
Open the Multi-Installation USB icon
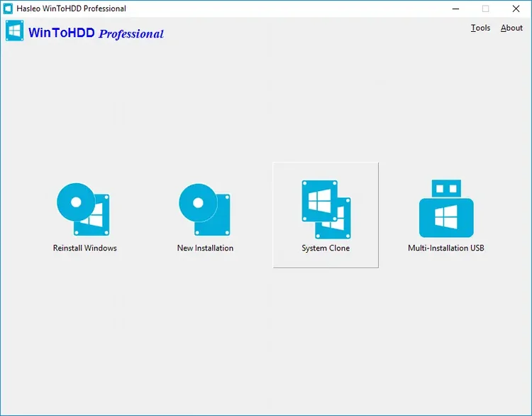coord(446,209)
